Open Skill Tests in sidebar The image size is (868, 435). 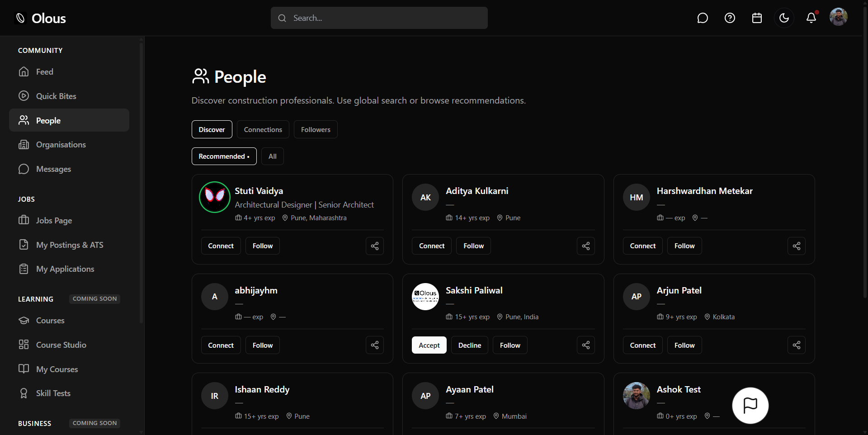click(x=69, y=393)
